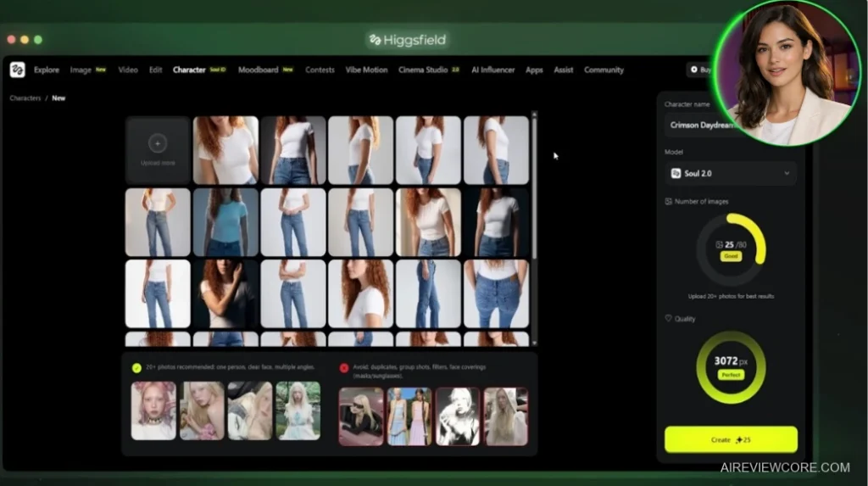Click the Good rating badge
The height and width of the screenshot is (486, 868).
click(x=731, y=257)
